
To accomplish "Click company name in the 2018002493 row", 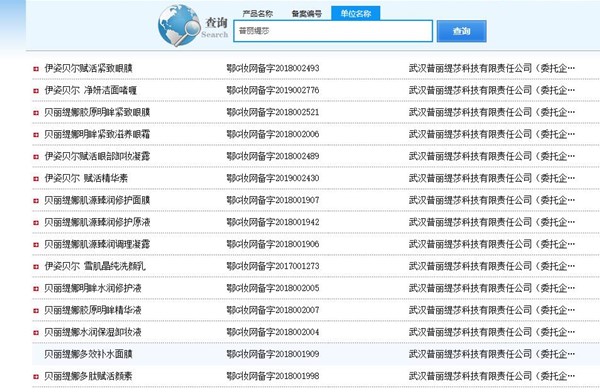I will point(492,69).
